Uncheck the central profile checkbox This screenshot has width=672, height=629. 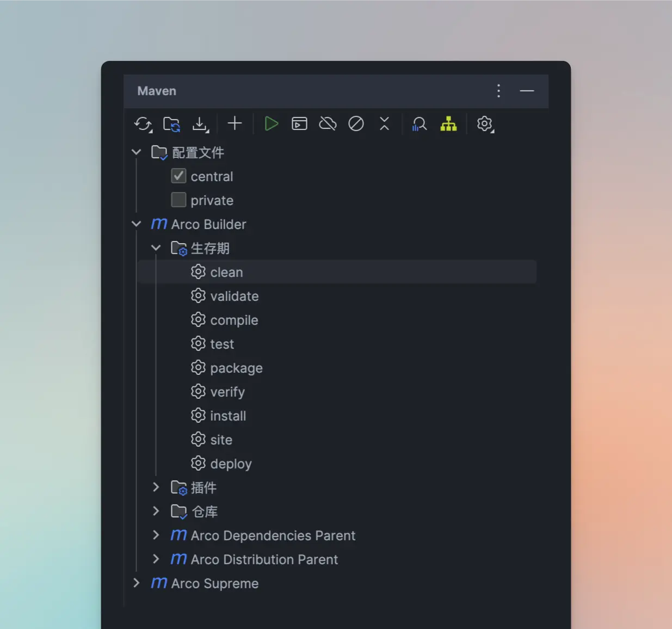coord(178,176)
